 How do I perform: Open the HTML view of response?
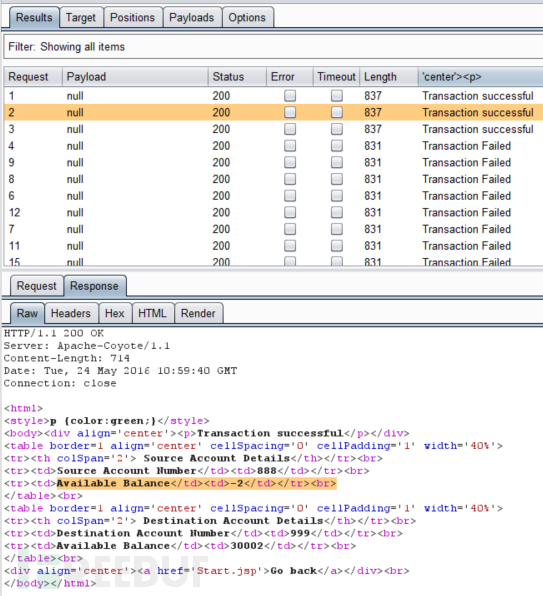click(x=152, y=314)
